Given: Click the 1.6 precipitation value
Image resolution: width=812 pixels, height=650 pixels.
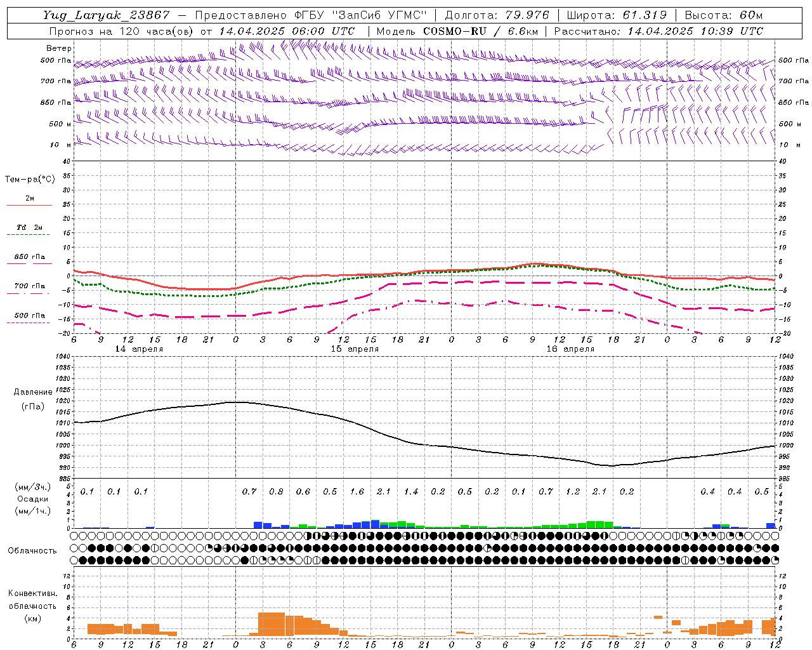Looking at the screenshot, I should coord(357,491).
